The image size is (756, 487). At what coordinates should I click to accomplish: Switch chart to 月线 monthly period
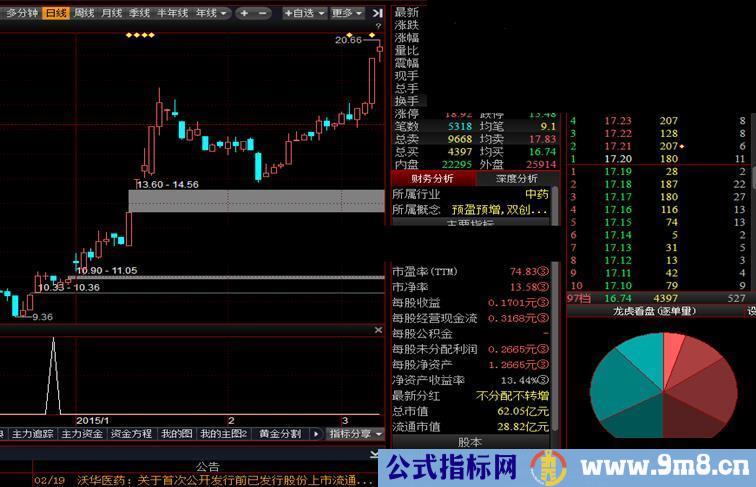click(112, 14)
